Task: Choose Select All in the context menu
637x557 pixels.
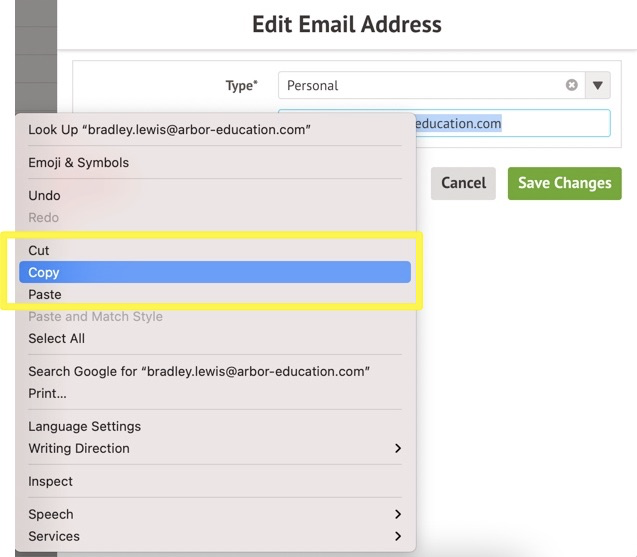Action: tap(57, 338)
